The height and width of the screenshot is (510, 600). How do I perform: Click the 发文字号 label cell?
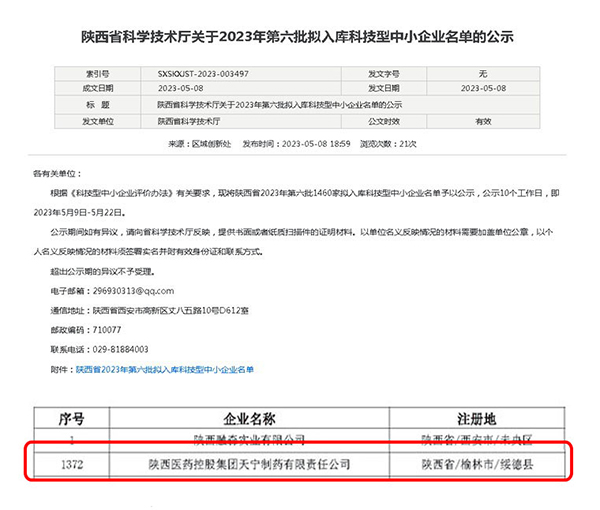click(384, 74)
